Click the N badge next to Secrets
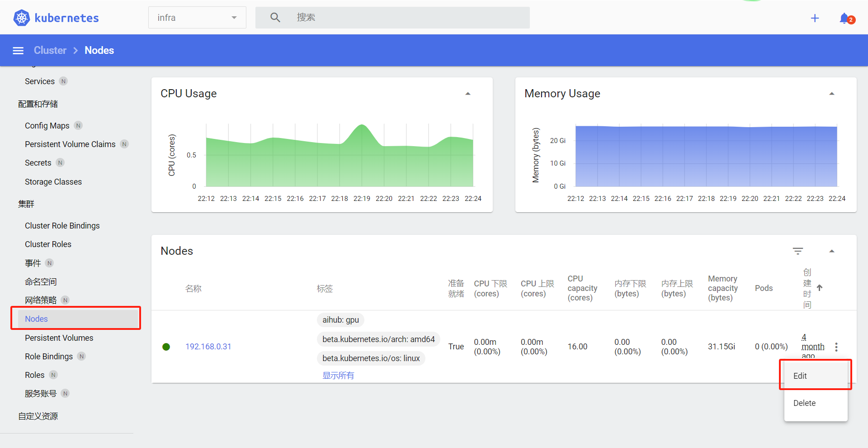 tap(60, 163)
